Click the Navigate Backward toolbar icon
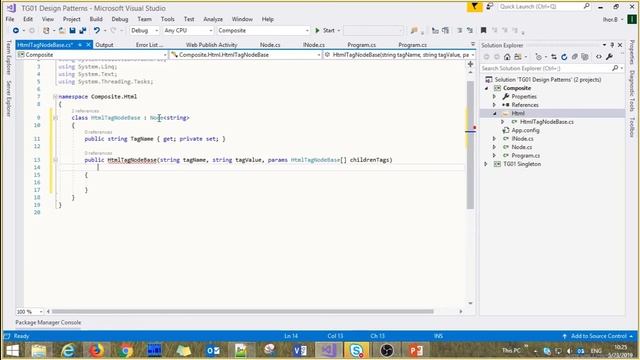 [x=16, y=31]
